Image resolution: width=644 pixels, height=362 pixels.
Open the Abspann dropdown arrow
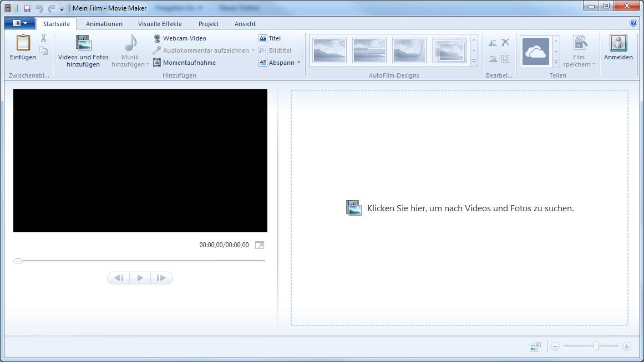(x=298, y=63)
